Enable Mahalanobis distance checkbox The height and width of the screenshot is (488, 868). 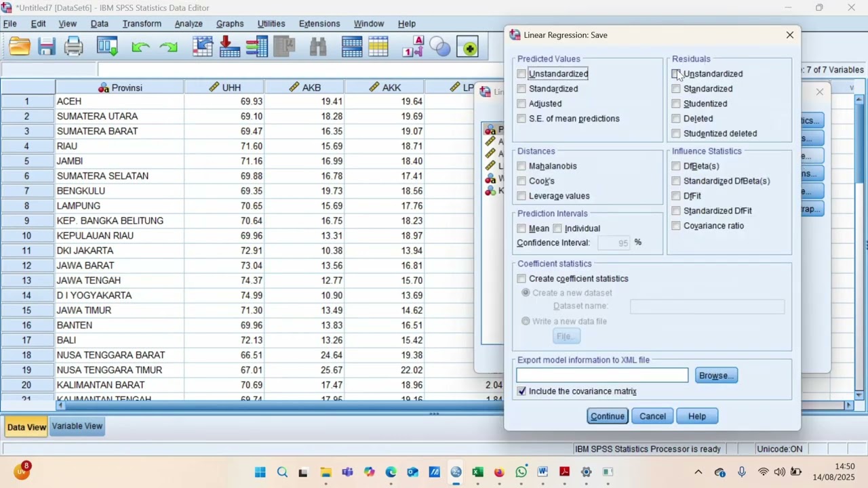coord(521,166)
